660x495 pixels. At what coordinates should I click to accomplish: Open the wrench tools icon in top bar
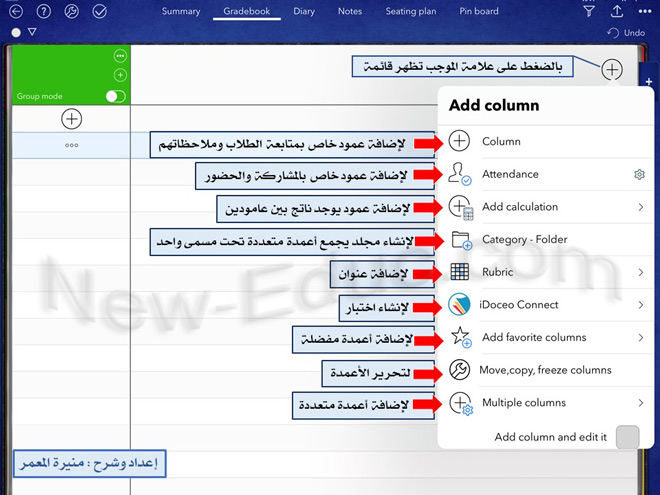[72, 11]
